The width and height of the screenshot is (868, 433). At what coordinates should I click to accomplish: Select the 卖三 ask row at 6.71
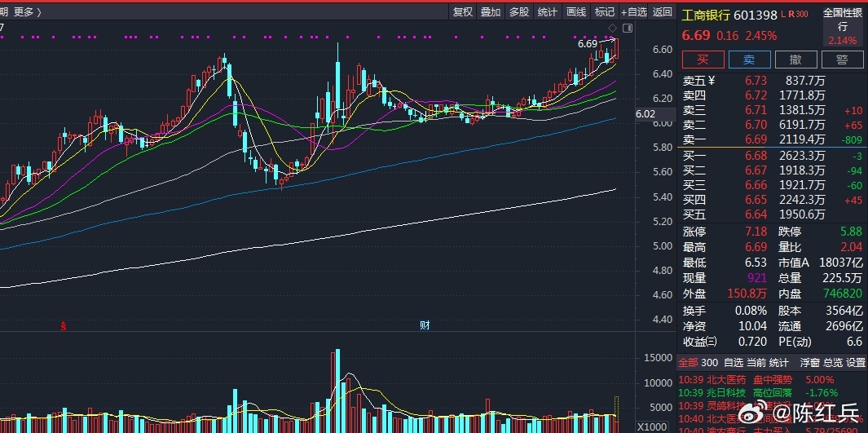[772, 110]
